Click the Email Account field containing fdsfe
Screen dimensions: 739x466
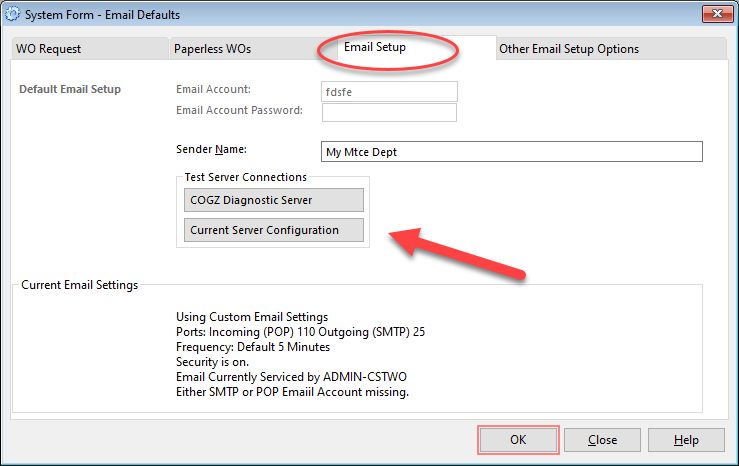389,91
